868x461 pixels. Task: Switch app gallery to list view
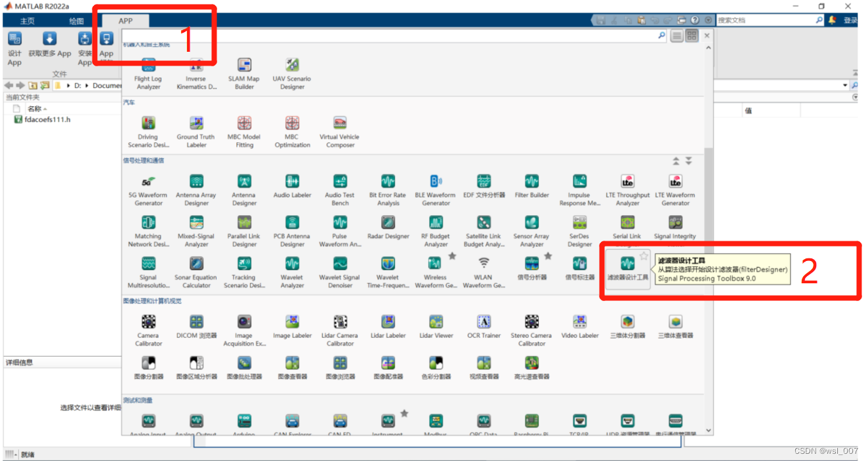pyautogui.click(x=677, y=36)
